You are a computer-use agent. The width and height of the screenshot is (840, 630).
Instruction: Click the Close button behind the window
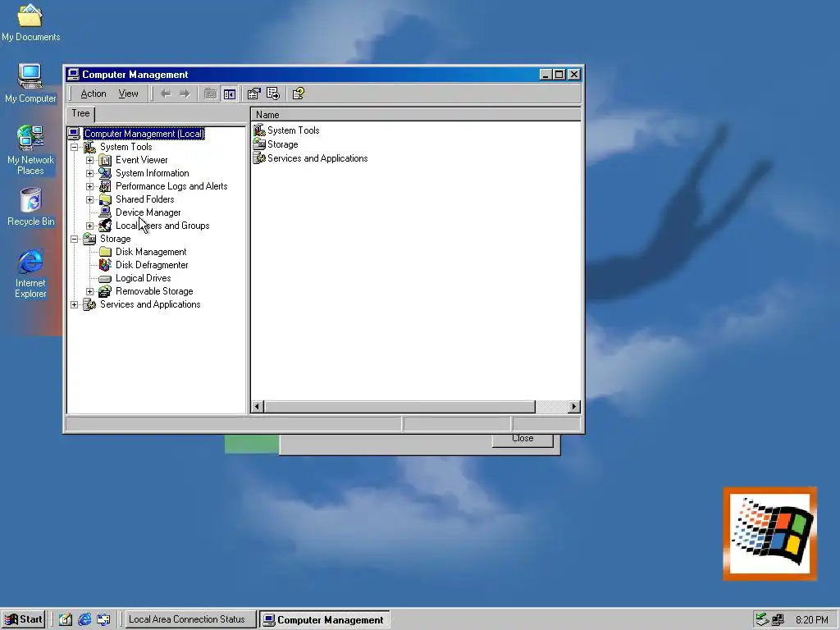(523, 440)
